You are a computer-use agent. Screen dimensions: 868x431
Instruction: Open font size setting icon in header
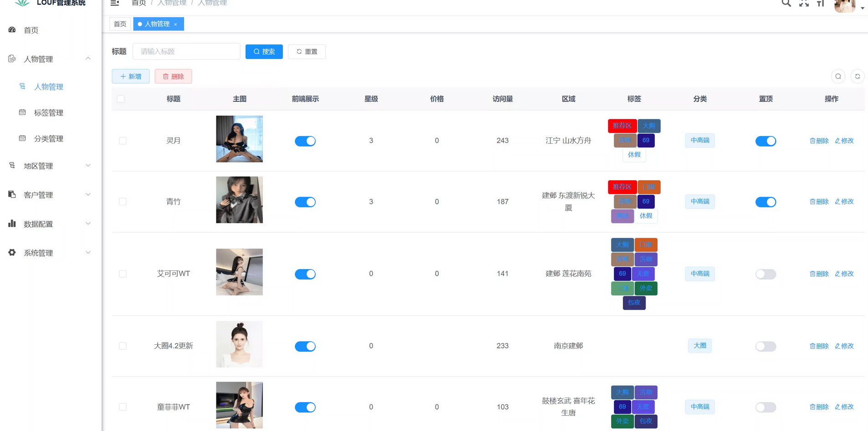click(x=821, y=4)
